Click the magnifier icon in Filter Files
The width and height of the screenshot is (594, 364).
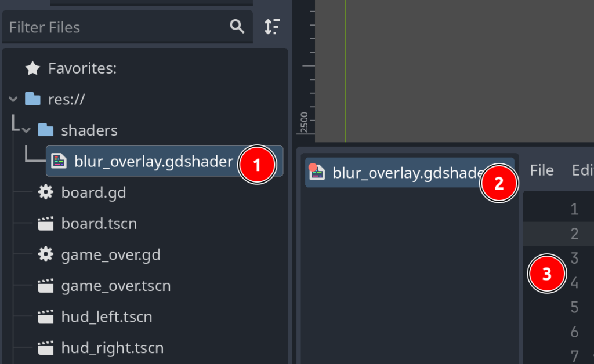tap(237, 27)
